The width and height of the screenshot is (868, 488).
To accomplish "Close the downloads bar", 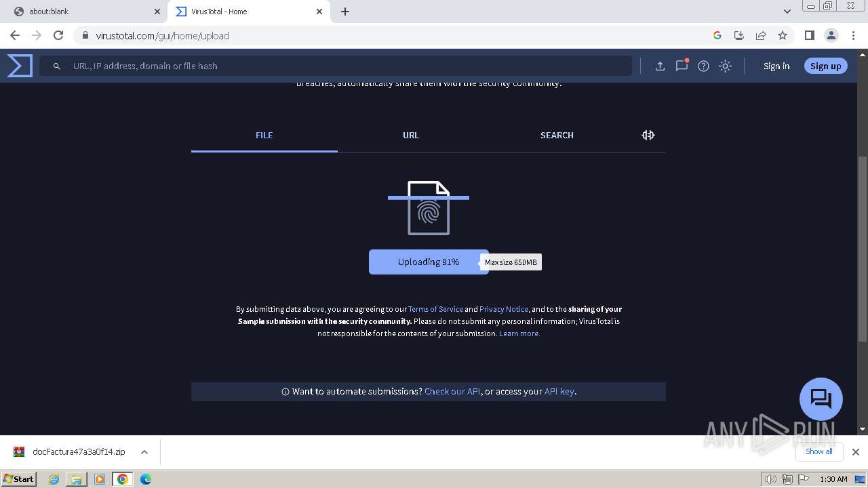I will point(856,452).
